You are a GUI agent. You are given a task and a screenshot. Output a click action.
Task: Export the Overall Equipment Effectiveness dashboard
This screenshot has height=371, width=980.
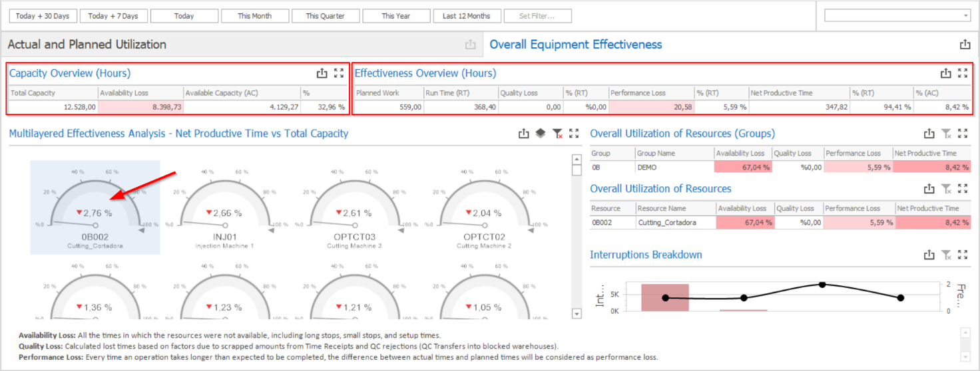tap(965, 45)
